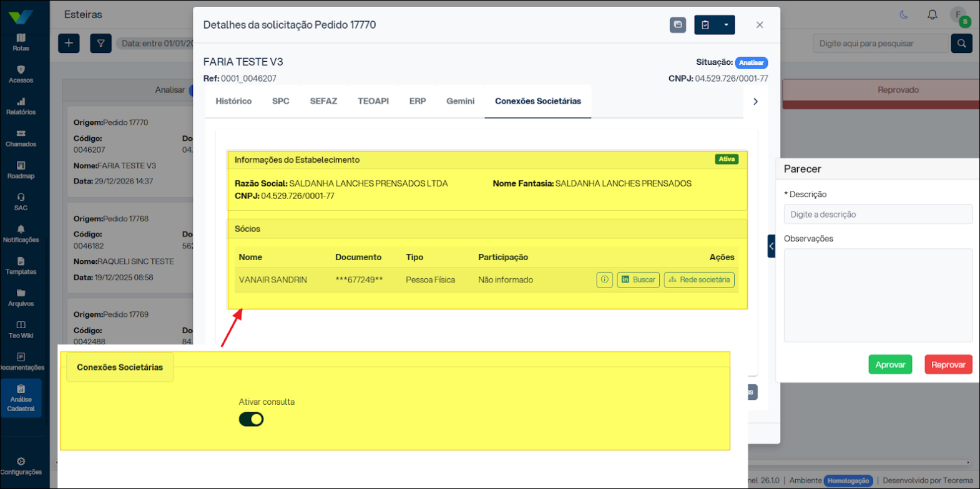Image resolution: width=980 pixels, height=489 pixels.
Task: Click Rede societária button
Action: click(699, 280)
